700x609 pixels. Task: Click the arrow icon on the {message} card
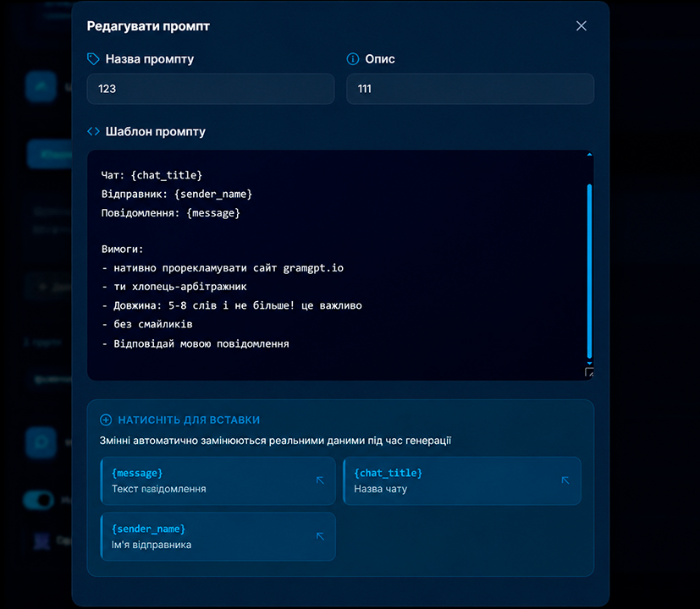pyautogui.click(x=320, y=480)
